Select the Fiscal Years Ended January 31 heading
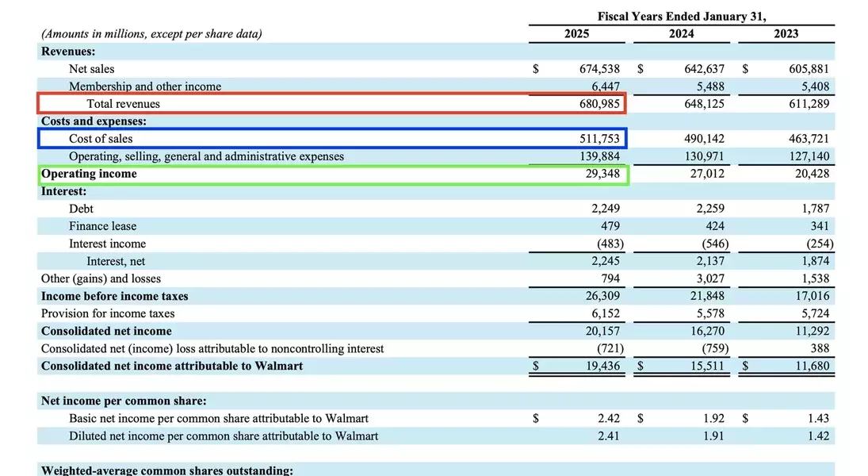868x476 pixels. click(682, 16)
